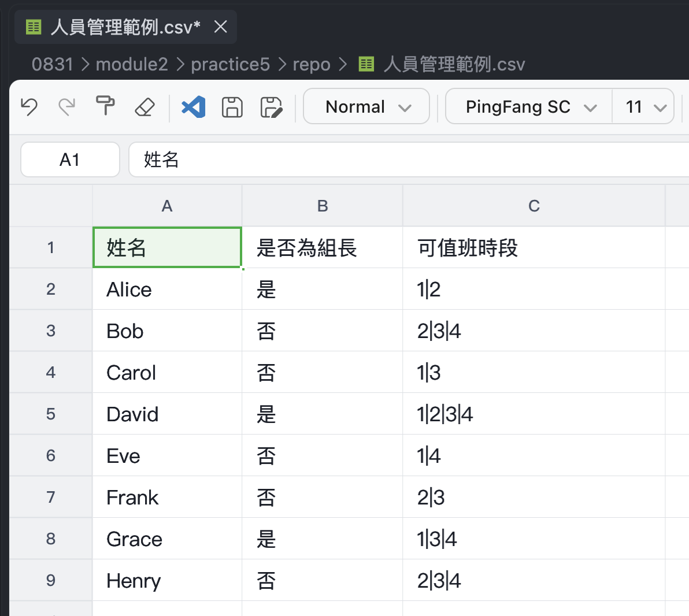
Task: Open file in VS Code editor icon
Action: coord(193,107)
